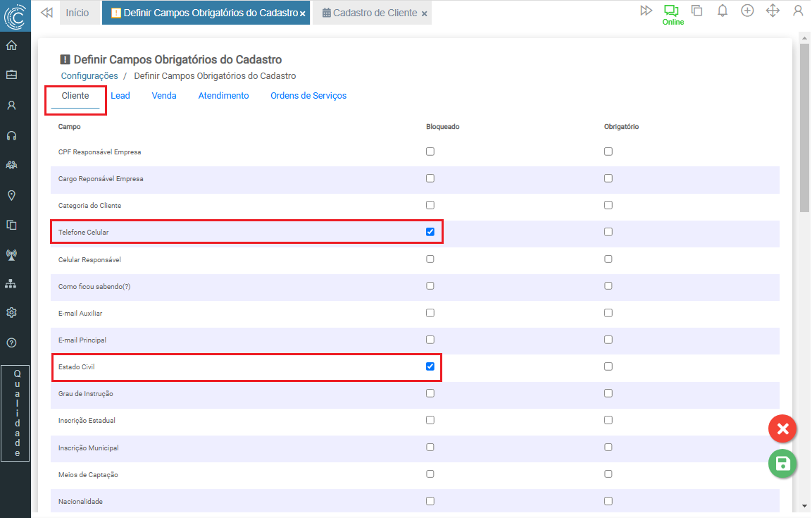Open the notifications bell icon
The height and width of the screenshot is (518, 812).
[x=722, y=11]
